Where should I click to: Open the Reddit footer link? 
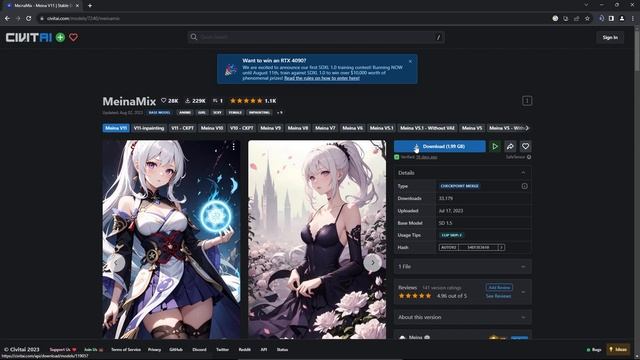tap(244, 350)
